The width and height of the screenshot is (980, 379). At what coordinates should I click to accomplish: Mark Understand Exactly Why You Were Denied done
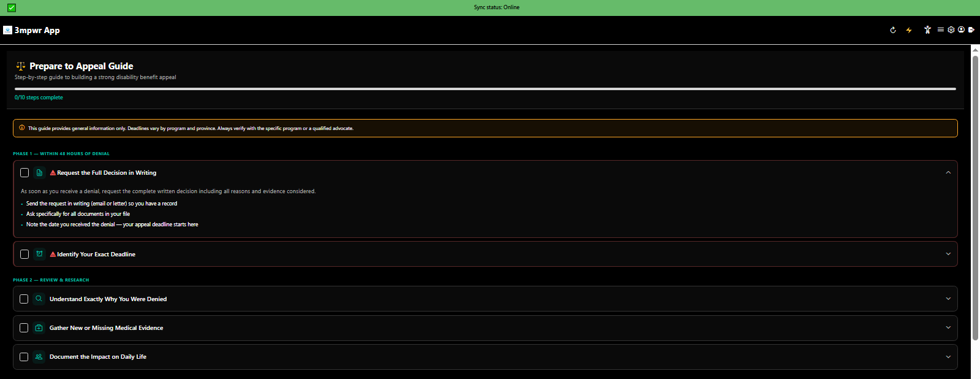pos(24,299)
